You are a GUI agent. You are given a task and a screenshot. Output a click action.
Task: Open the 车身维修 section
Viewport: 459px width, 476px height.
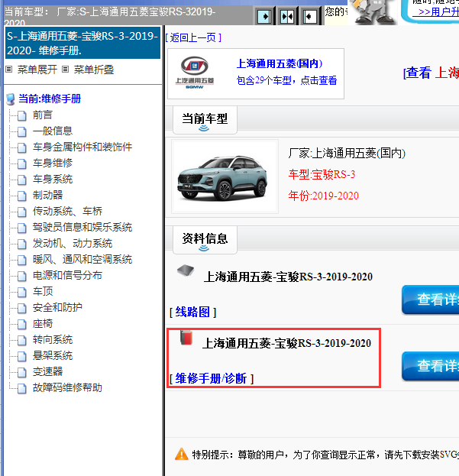53,164
